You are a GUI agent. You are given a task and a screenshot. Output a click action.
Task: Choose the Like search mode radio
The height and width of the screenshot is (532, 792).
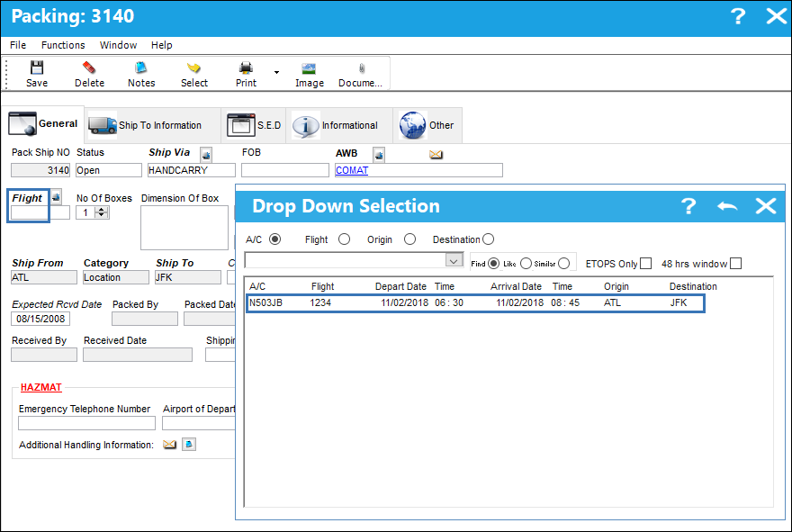[526, 264]
